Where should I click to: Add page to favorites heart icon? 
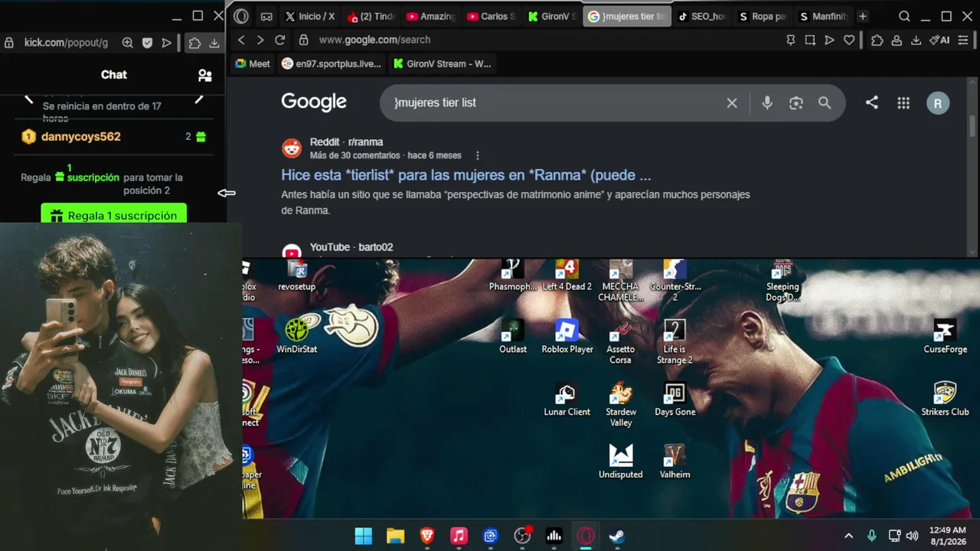[849, 40]
